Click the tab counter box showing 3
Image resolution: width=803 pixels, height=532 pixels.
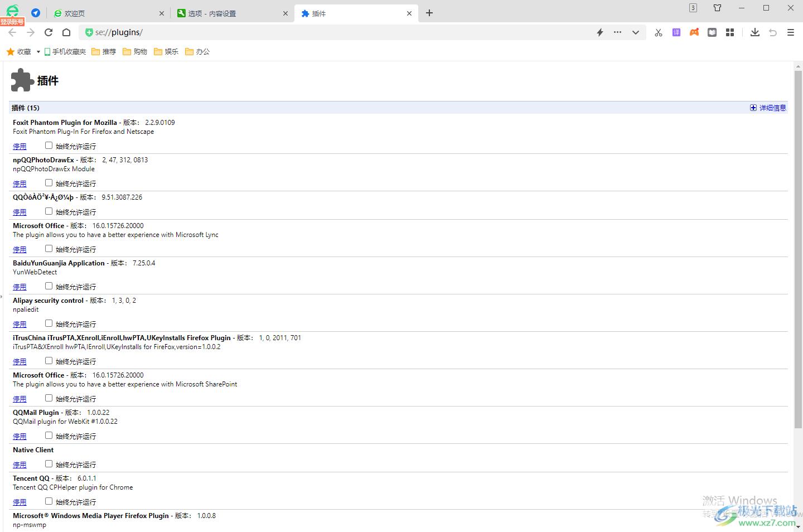point(693,8)
